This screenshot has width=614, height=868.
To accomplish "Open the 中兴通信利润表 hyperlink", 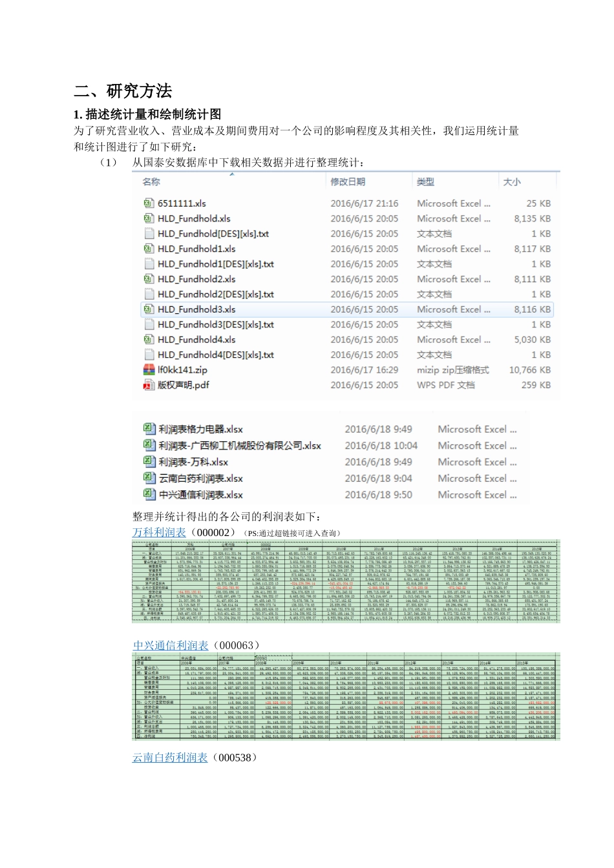I will 171,646.
